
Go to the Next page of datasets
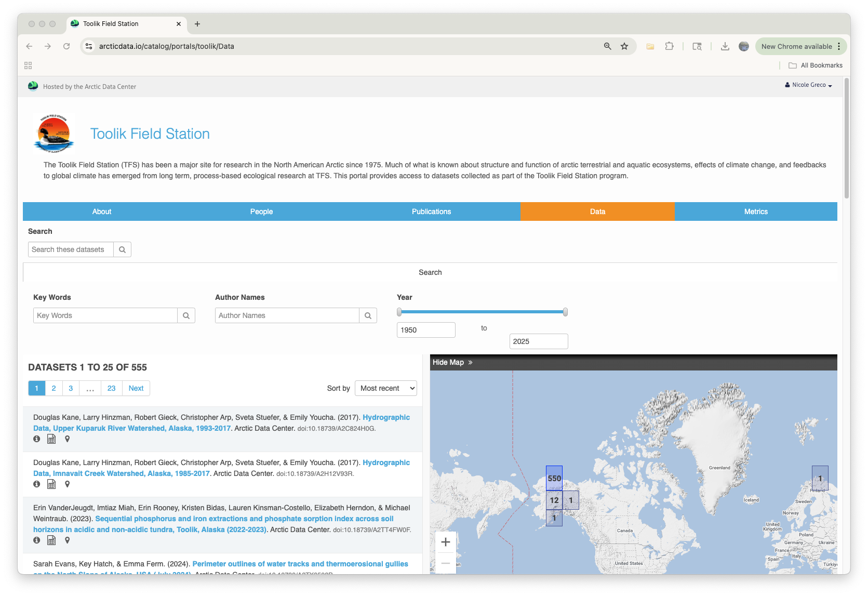[136, 388]
